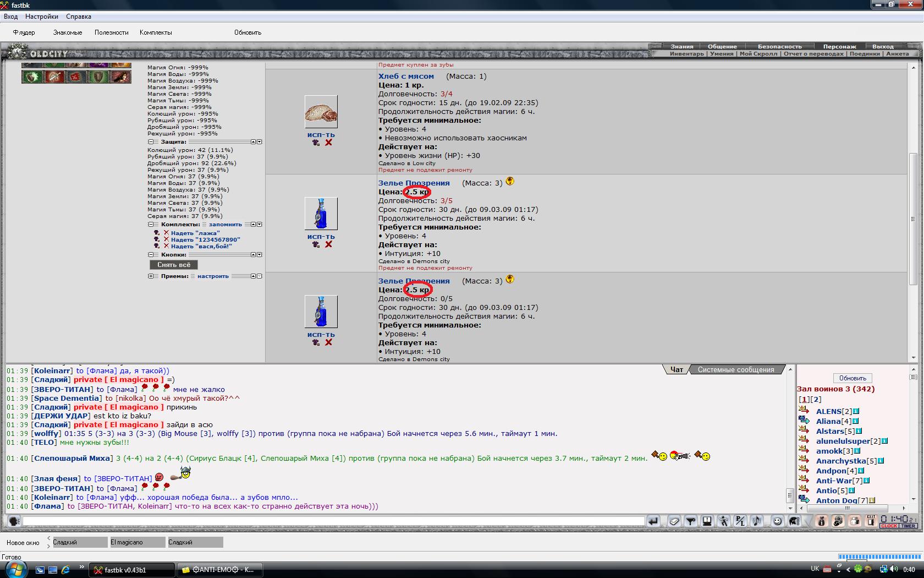Viewport: 924px width, 578px height.
Task: Click private message arrow icon beside amokk
Action: (804, 449)
